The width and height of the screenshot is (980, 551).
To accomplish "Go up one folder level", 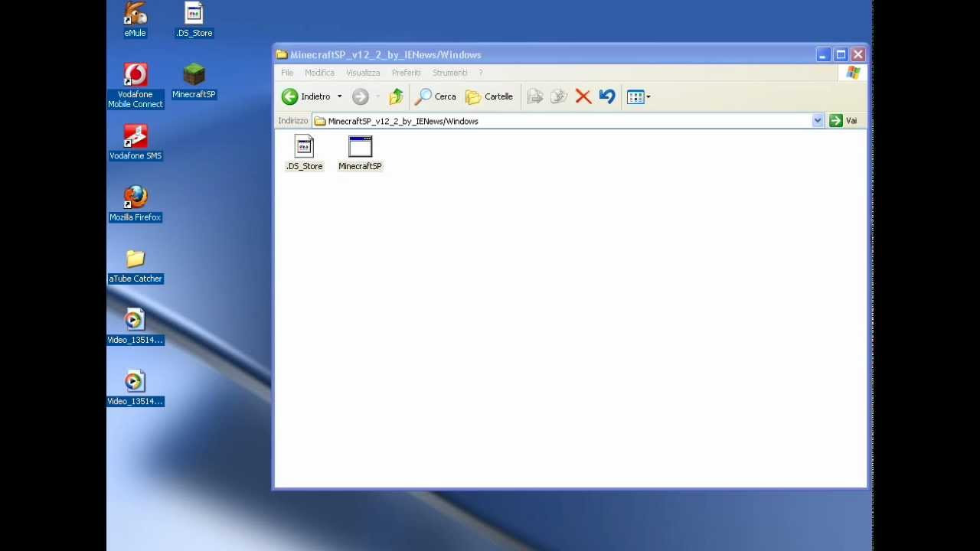I will click(396, 96).
